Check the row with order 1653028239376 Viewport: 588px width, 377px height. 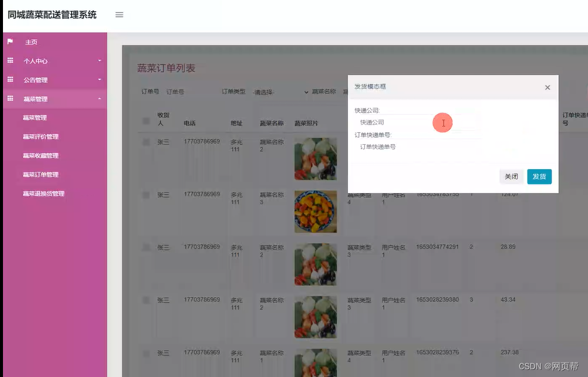(x=146, y=353)
